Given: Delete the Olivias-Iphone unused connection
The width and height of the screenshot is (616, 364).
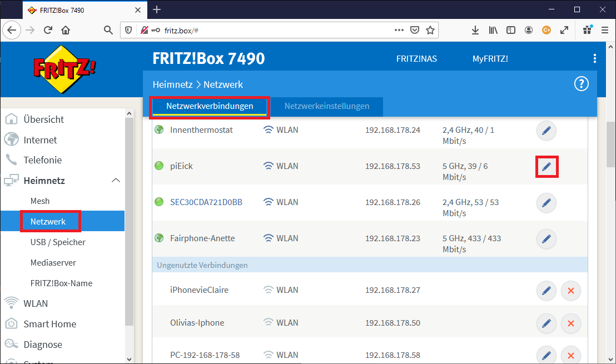Looking at the screenshot, I should pyautogui.click(x=571, y=323).
